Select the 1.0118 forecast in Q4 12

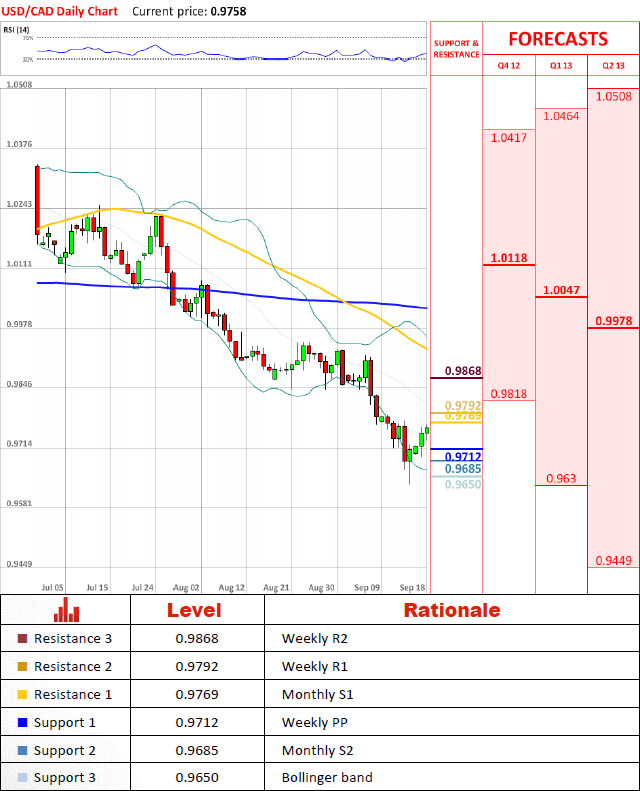click(x=509, y=258)
